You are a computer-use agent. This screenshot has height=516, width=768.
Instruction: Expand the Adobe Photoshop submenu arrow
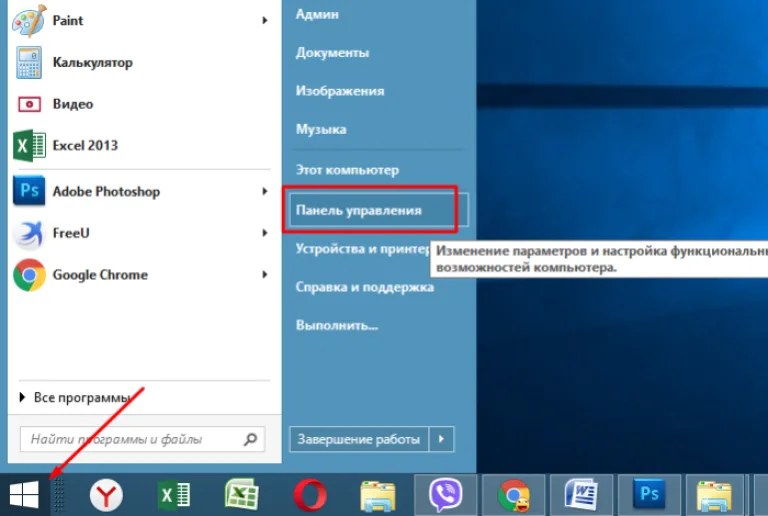(264, 191)
